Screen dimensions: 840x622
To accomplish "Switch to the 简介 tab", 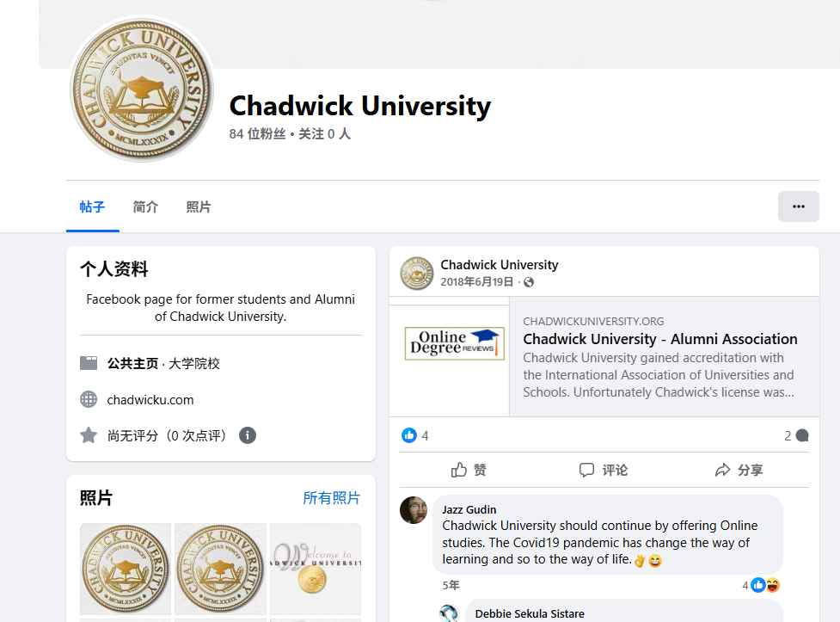I will point(145,207).
